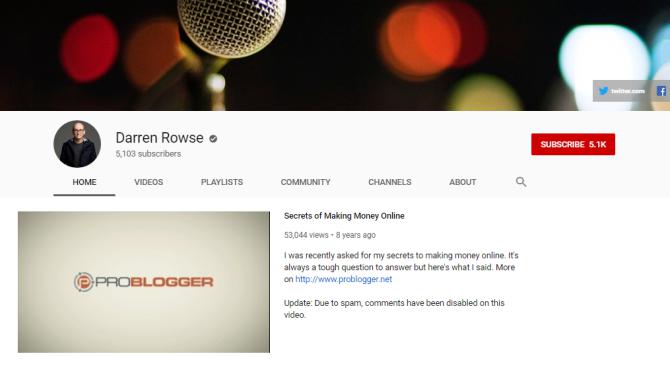The width and height of the screenshot is (670, 366).
Task: Subscribe to the channel with the red button
Action: (x=573, y=144)
